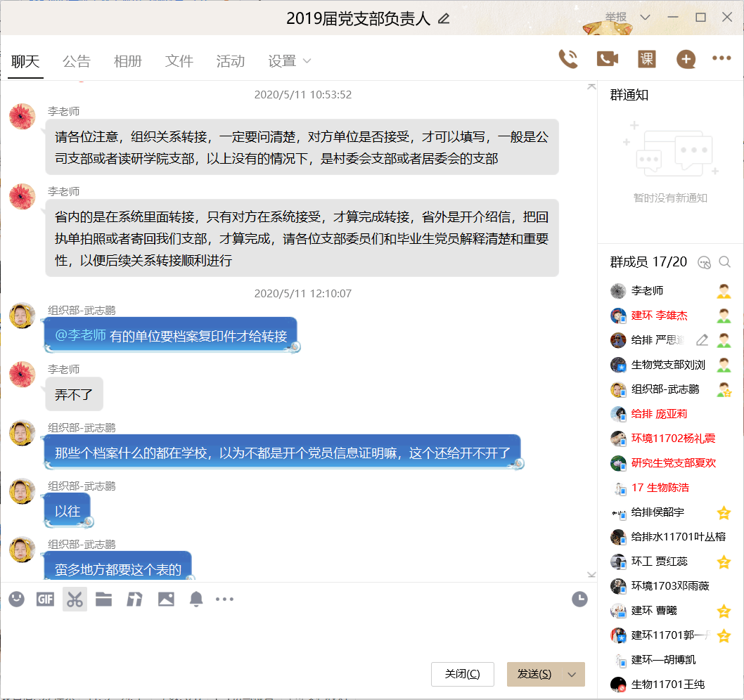Click the emoji smiley icon
The image size is (744, 700).
17,599
